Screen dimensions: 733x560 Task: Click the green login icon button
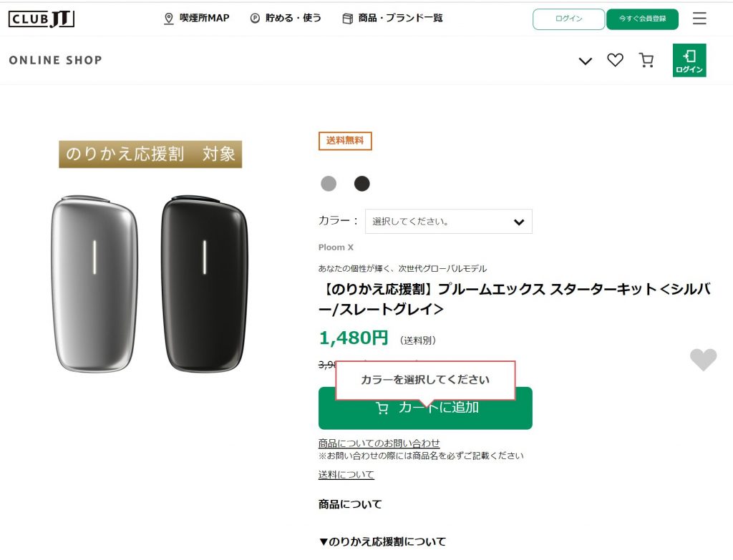pos(689,61)
